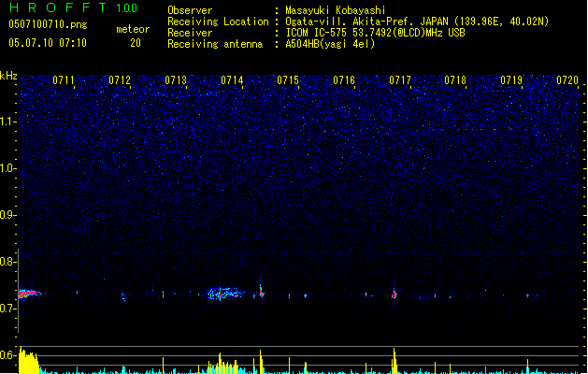Click time marker 0720
The width and height of the screenshot is (588, 374).
(567, 80)
